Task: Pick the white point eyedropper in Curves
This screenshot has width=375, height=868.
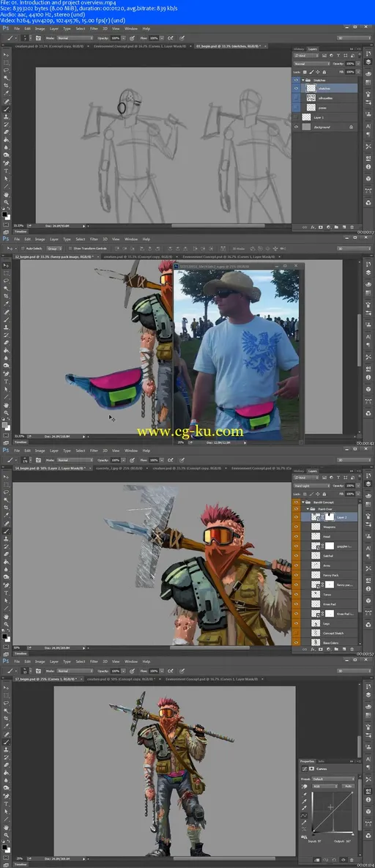Action: pyautogui.click(x=304, y=808)
